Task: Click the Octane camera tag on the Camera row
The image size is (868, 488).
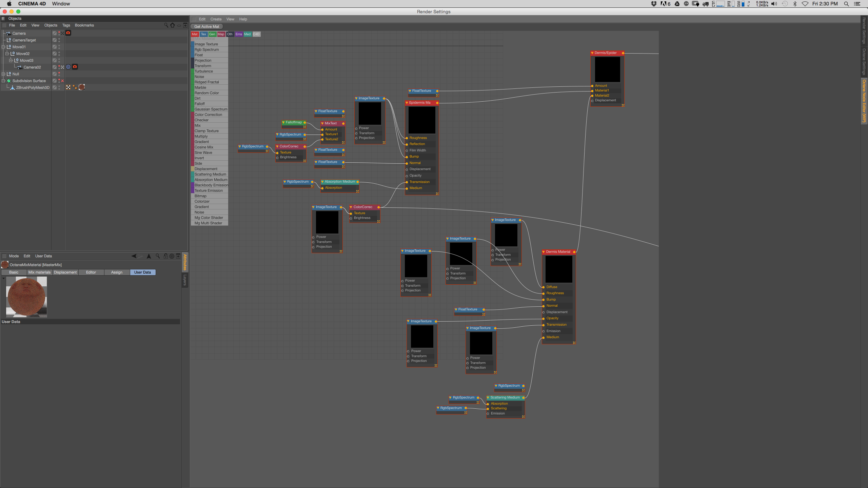Action: pyautogui.click(x=68, y=33)
